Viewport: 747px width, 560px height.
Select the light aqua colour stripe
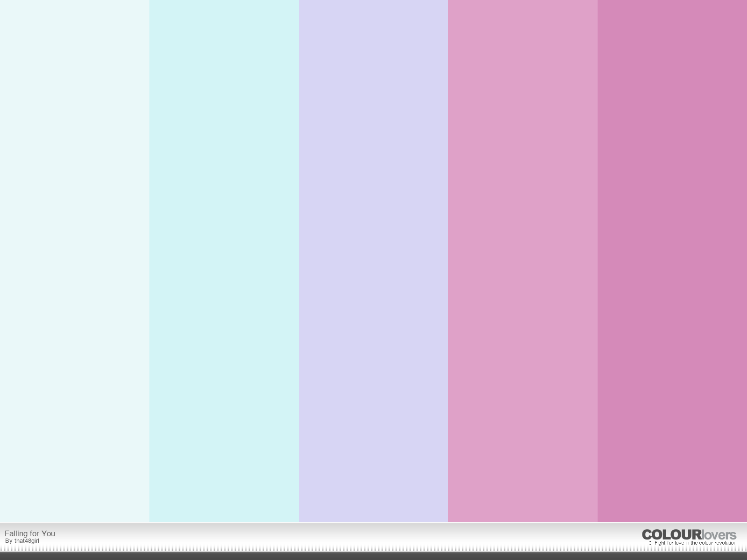point(224,261)
